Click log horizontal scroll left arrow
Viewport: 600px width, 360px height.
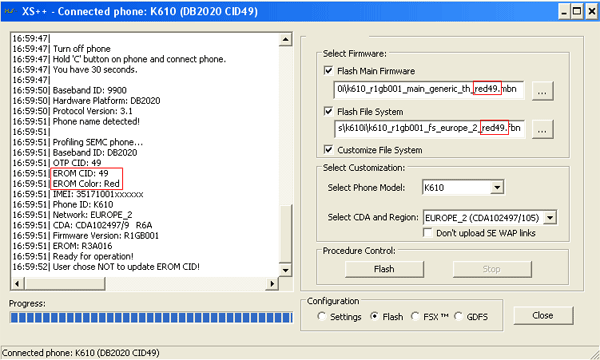pos(17,283)
